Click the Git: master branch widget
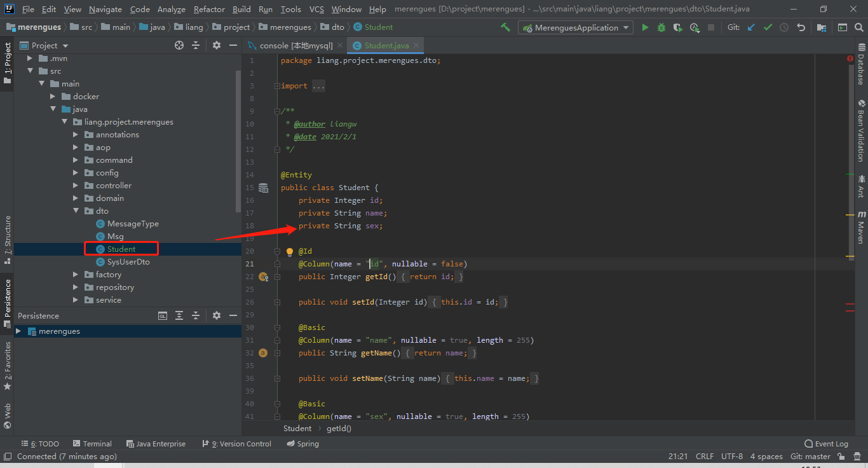This screenshot has height=468, width=868. pos(810,457)
